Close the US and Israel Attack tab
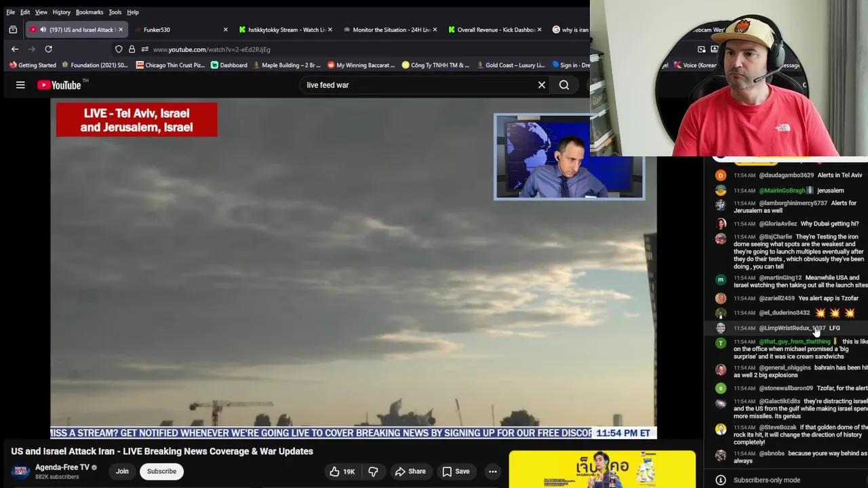868x488 pixels. pyautogui.click(x=121, y=30)
